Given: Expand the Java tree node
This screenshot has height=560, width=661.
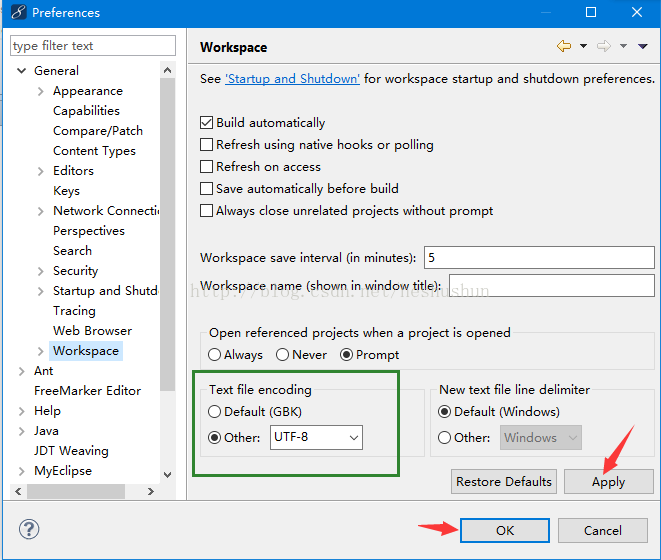Looking at the screenshot, I should 21,431.
